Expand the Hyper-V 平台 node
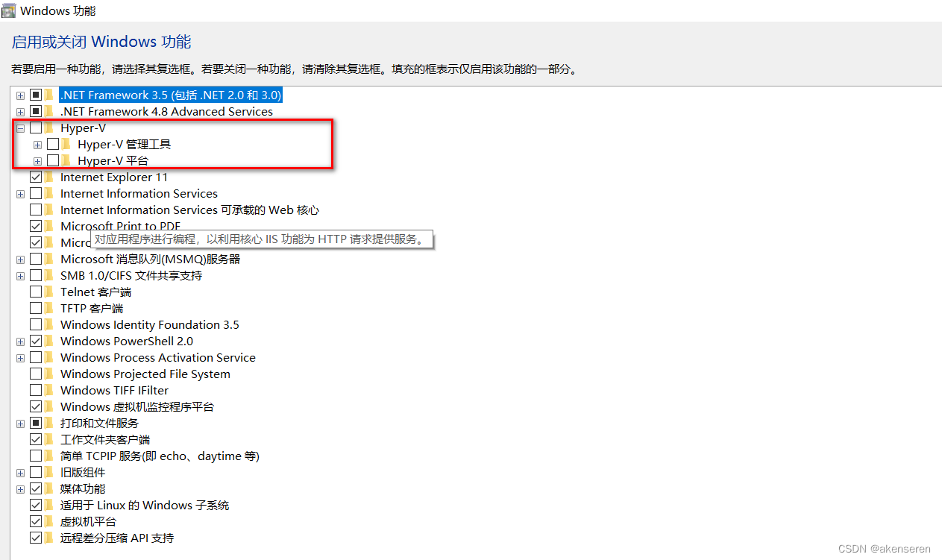This screenshot has height=560, width=942. pos(37,162)
